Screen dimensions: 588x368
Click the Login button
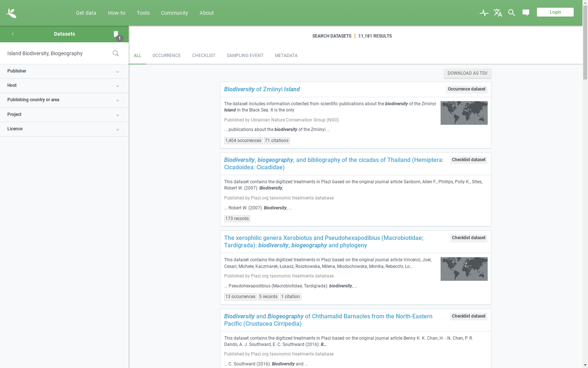[555, 12]
